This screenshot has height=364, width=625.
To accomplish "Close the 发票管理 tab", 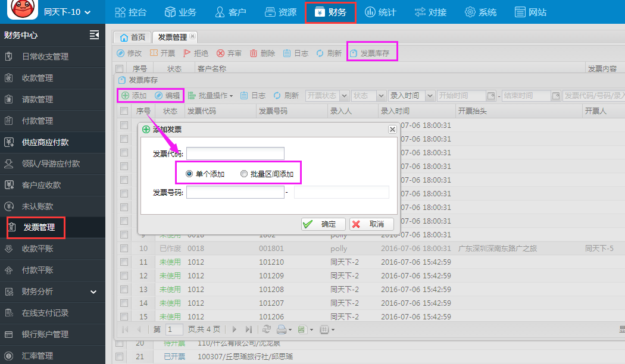I will (x=192, y=36).
